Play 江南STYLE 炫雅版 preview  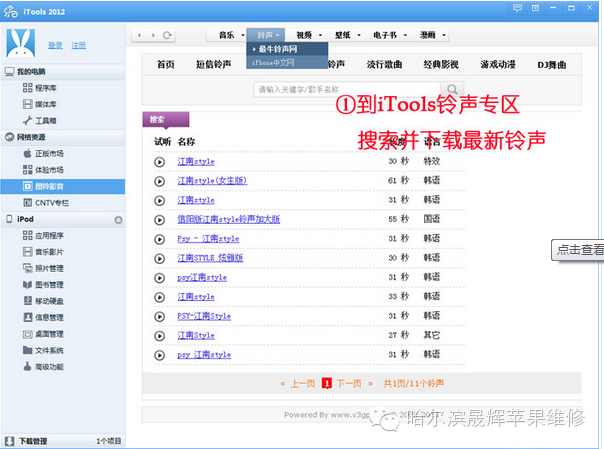coord(159,259)
